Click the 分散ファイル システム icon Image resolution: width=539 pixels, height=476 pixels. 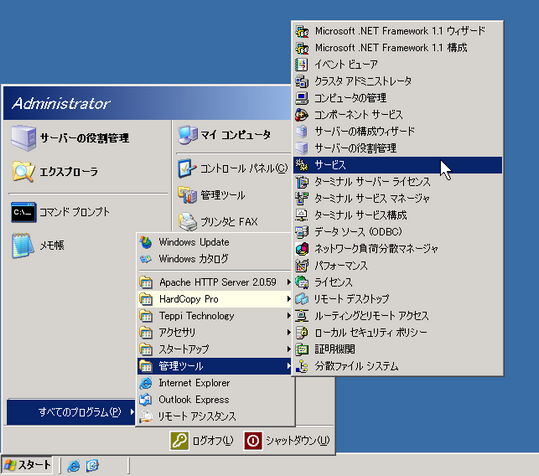[x=302, y=366]
